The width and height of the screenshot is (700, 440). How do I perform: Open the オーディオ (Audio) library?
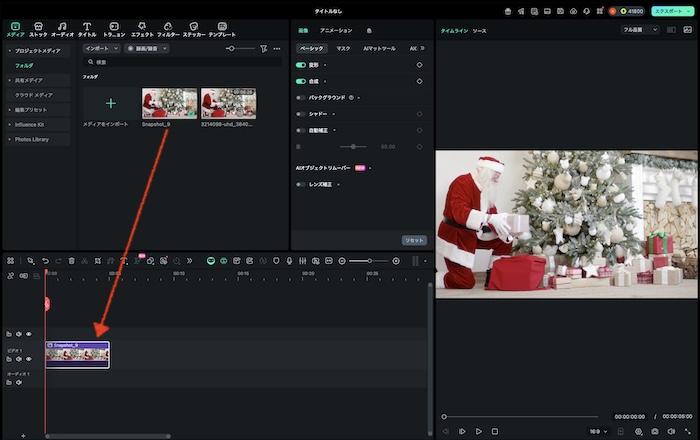62,28
